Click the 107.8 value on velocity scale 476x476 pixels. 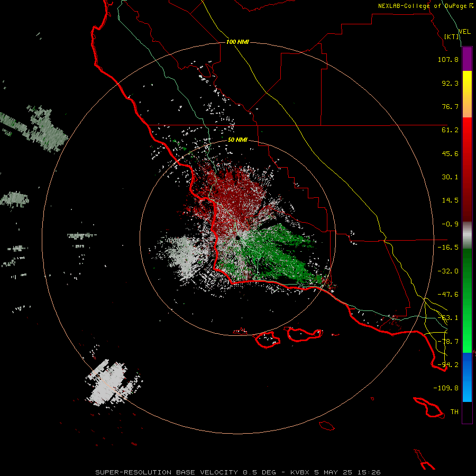448,59
